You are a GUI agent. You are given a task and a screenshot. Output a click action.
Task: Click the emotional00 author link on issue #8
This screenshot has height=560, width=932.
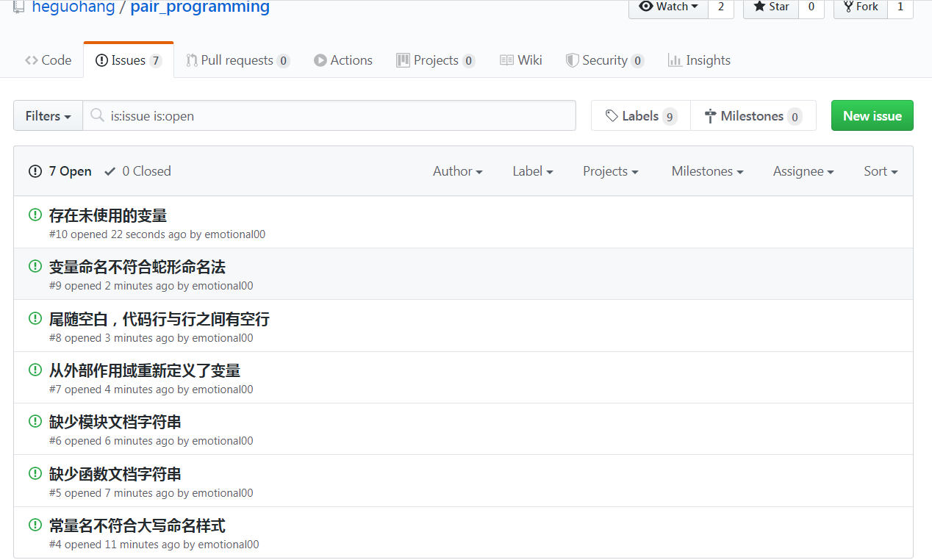pos(223,338)
